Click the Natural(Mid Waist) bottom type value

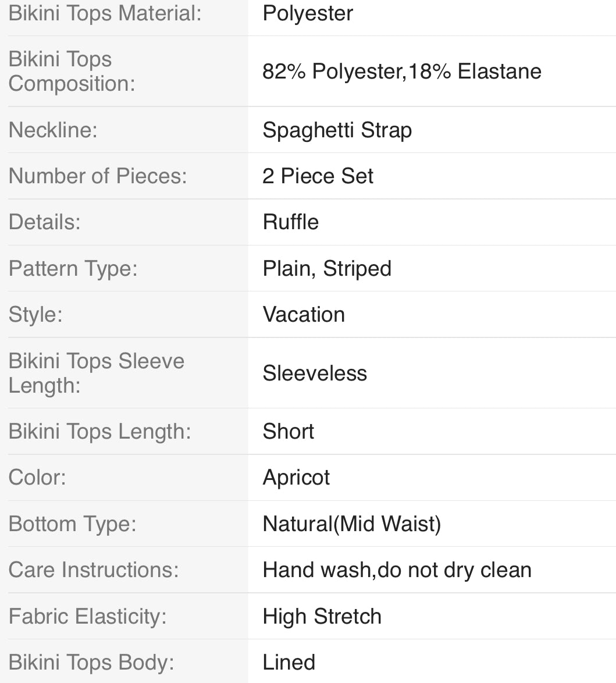click(352, 524)
